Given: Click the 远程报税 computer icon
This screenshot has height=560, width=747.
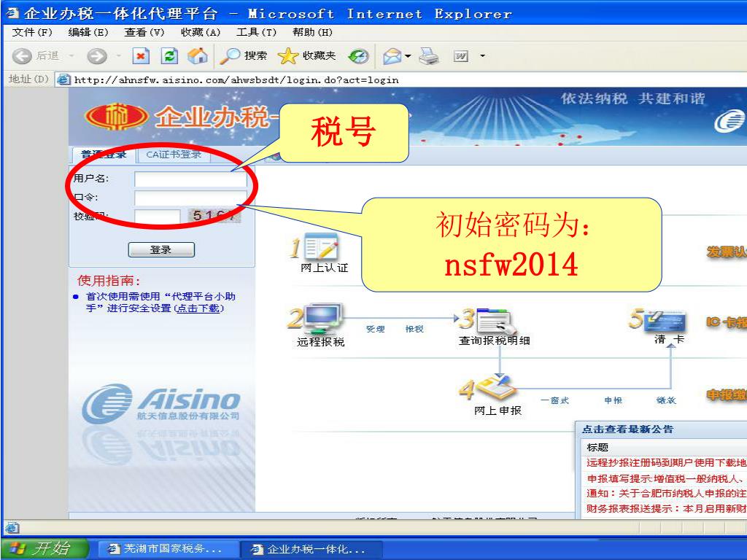Looking at the screenshot, I should (323, 319).
